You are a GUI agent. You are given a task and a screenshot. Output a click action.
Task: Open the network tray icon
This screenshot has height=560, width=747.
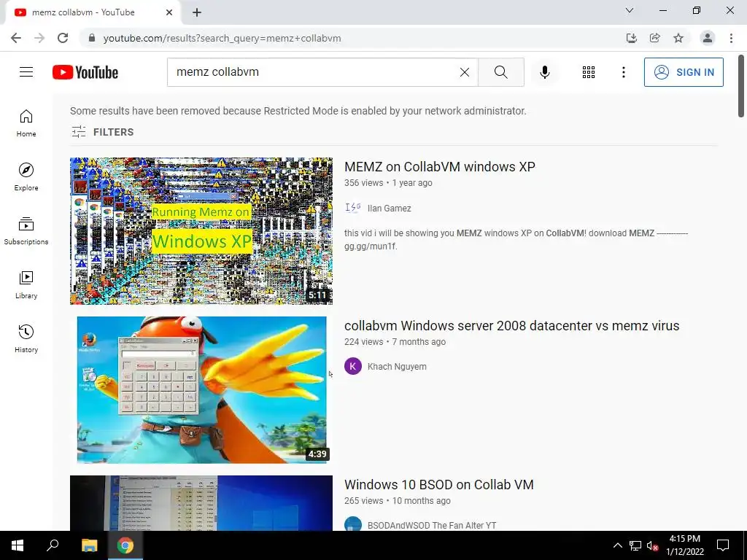coord(635,545)
